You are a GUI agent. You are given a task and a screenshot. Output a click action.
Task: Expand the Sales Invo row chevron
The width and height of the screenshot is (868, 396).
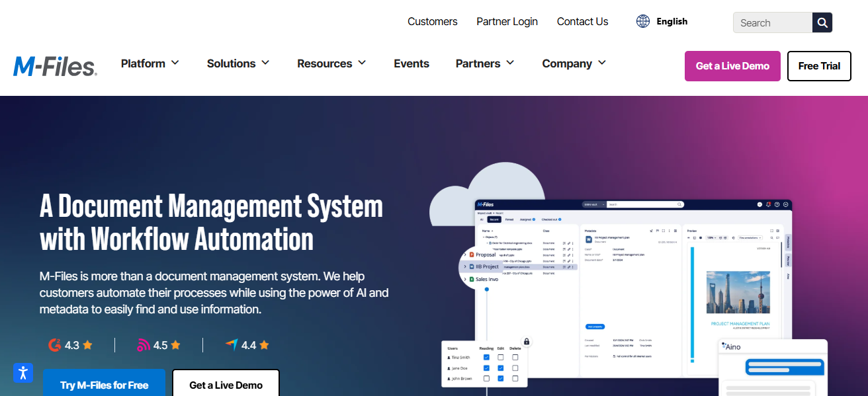point(464,279)
